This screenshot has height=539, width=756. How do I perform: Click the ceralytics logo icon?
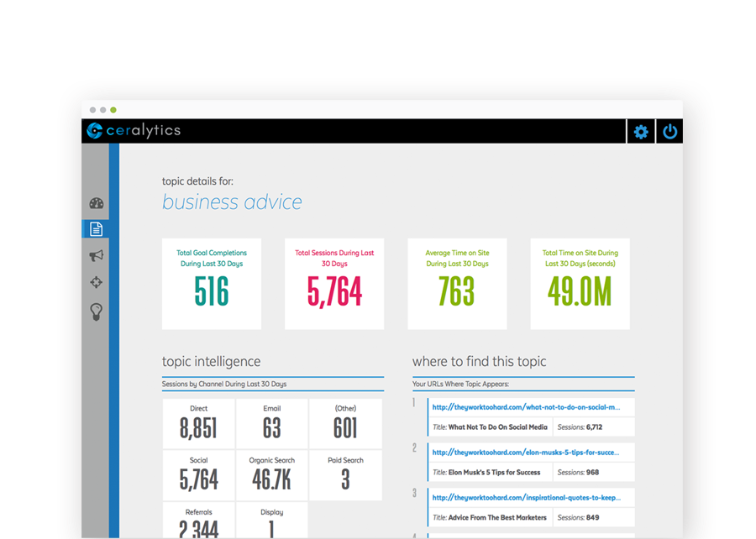click(x=94, y=131)
